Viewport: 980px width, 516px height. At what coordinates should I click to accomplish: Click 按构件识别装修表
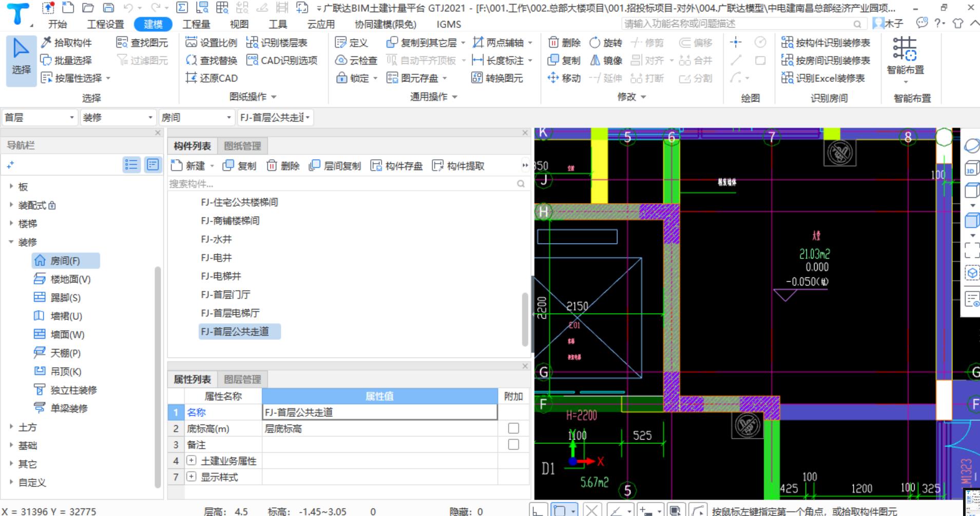pyautogui.click(x=825, y=43)
